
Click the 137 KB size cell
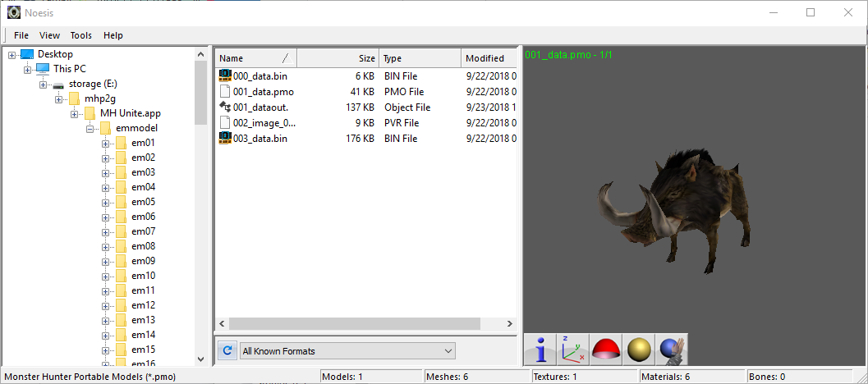click(x=361, y=107)
